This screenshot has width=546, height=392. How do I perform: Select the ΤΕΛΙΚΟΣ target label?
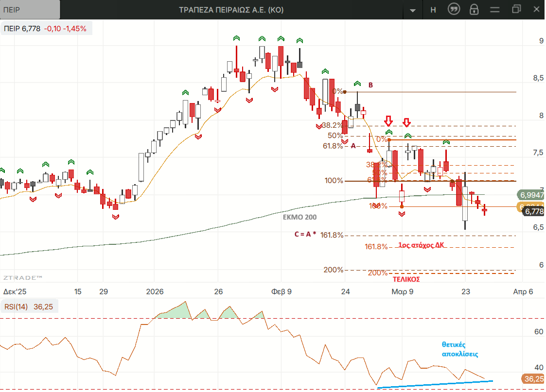point(405,279)
